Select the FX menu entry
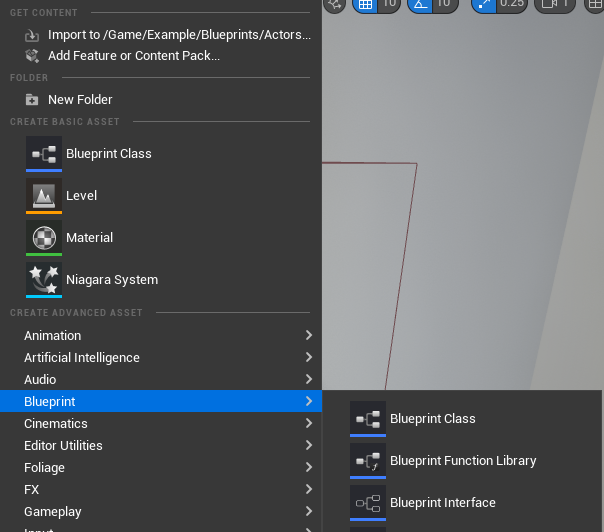Viewport: 604px width, 532px height. point(161,489)
